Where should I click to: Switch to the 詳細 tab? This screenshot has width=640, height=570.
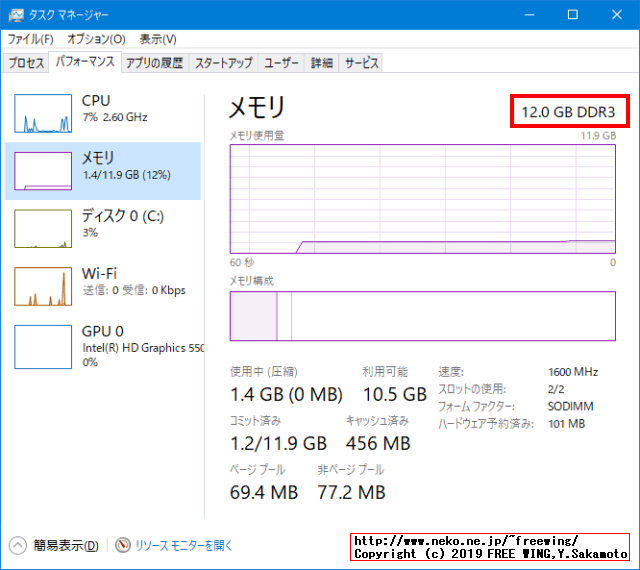[x=322, y=63]
